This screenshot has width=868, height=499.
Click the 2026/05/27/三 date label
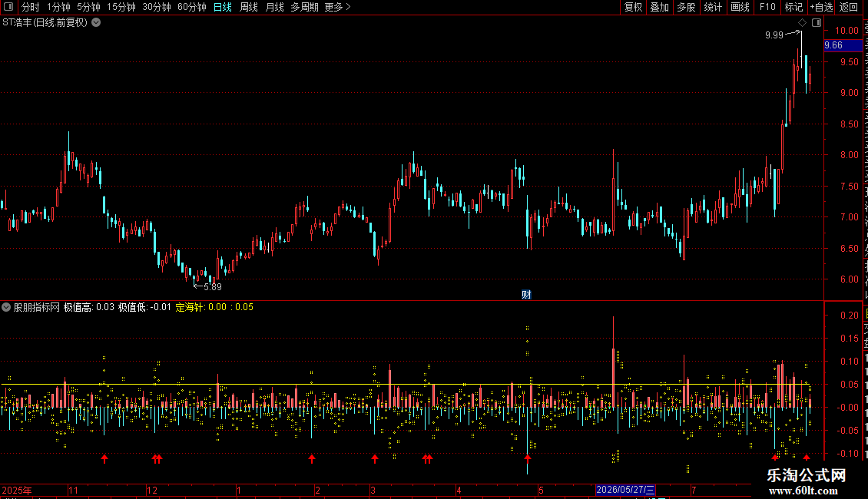coord(625,490)
